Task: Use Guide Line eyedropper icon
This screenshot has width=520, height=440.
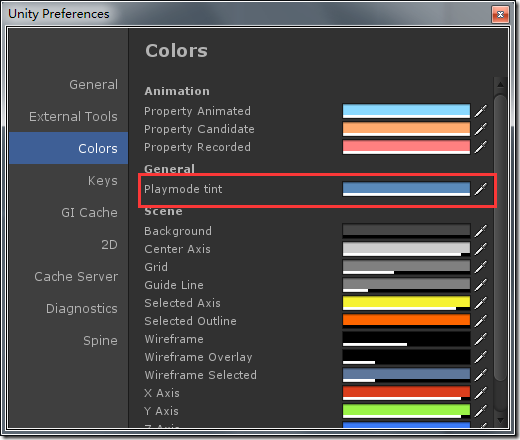Action: tap(481, 285)
